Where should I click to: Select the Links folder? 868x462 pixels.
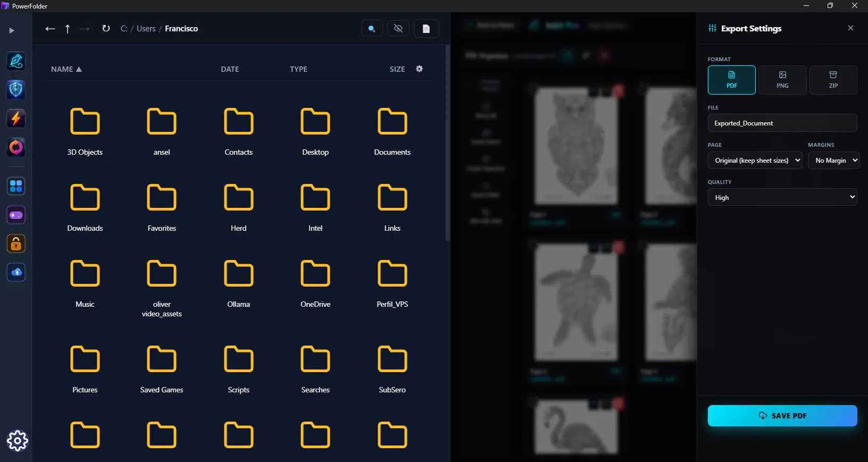393,208
